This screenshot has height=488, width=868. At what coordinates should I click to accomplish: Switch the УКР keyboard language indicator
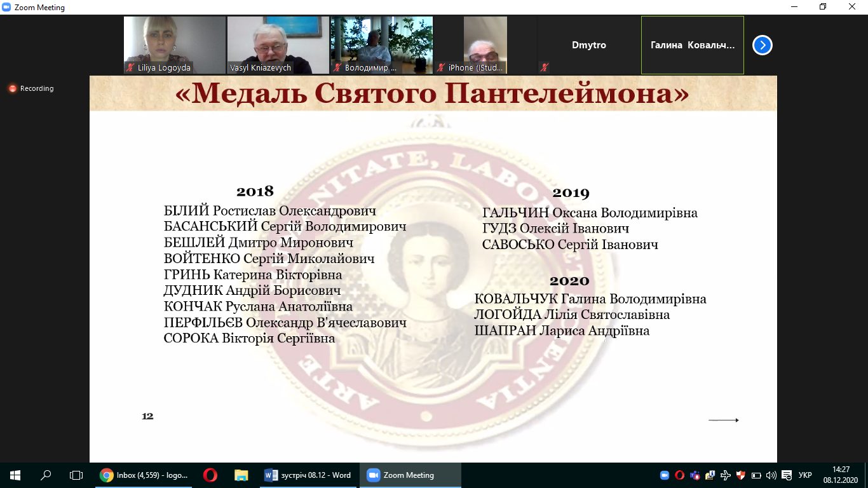pyautogui.click(x=804, y=475)
